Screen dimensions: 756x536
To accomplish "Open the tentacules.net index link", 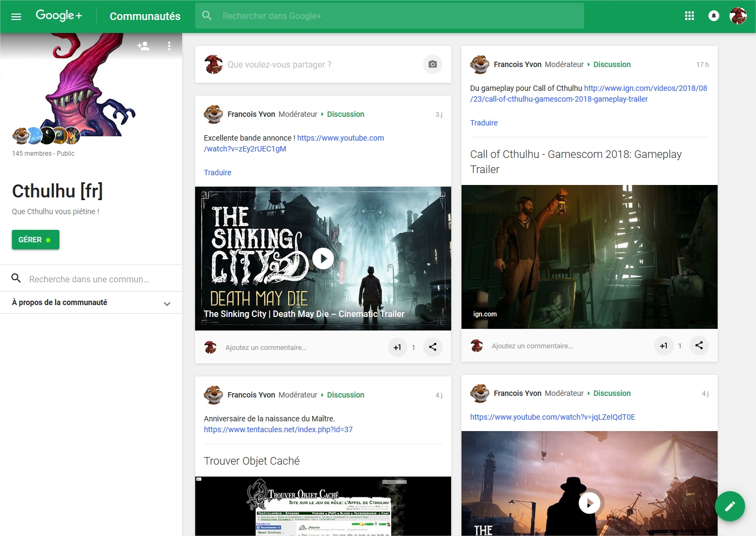I will tap(278, 429).
